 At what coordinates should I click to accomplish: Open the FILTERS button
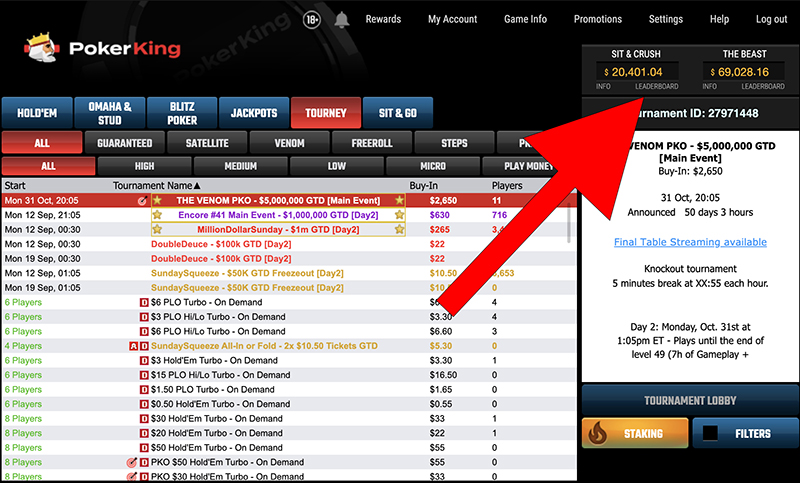[x=745, y=434]
